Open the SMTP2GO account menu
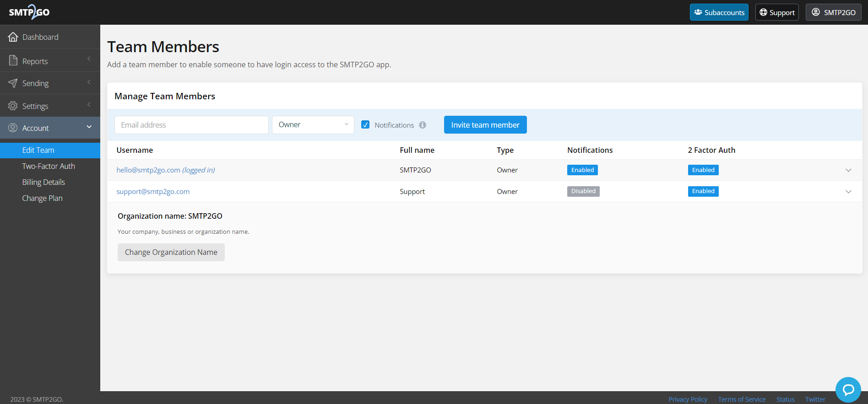The image size is (868, 404). pos(834,12)
